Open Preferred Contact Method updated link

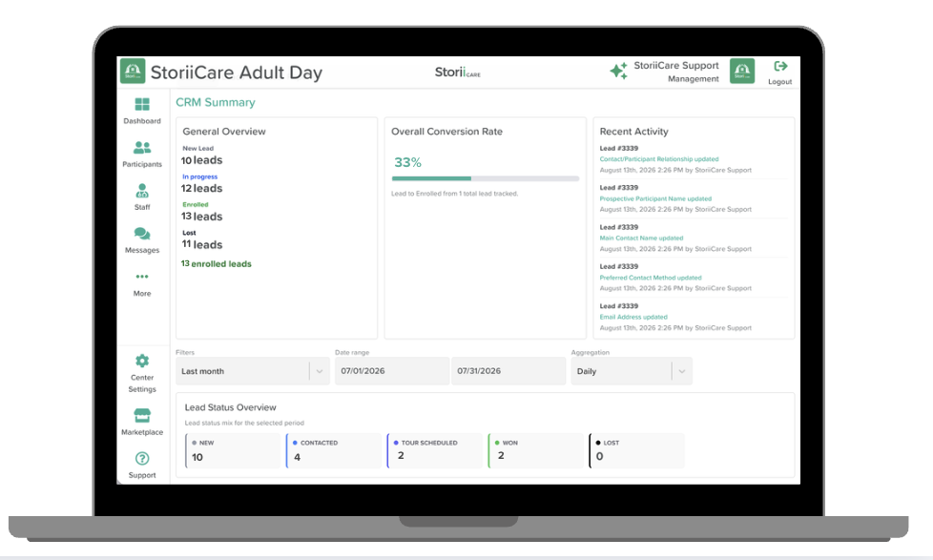(x=651, y=278)
